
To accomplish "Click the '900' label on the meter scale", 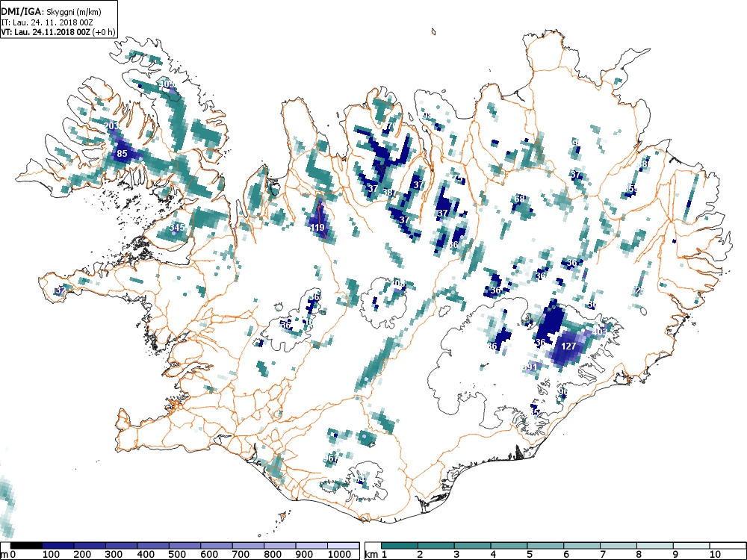I will pos(305,554).
